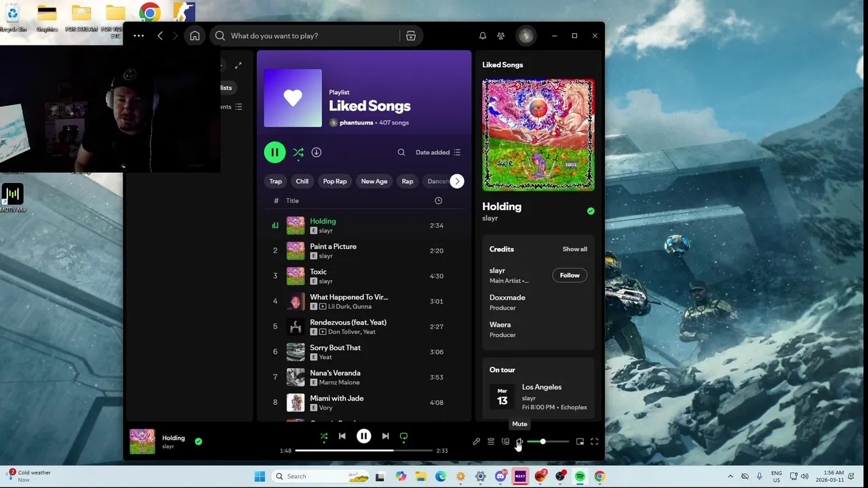Filter songs by the Trap chip
868x488 pixels.
(275, 182)
